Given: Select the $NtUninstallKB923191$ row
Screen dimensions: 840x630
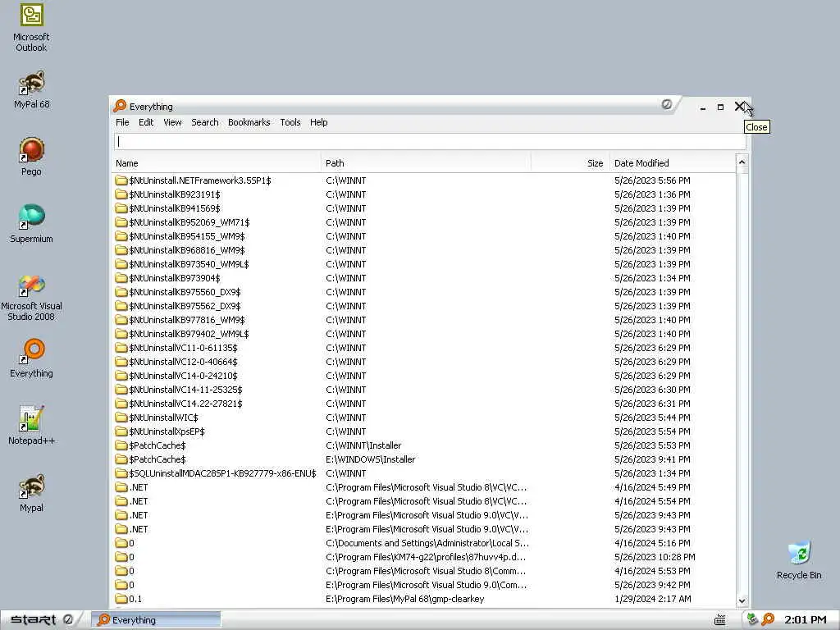Looking at the screenshot, I should click(x=424, y=194).
